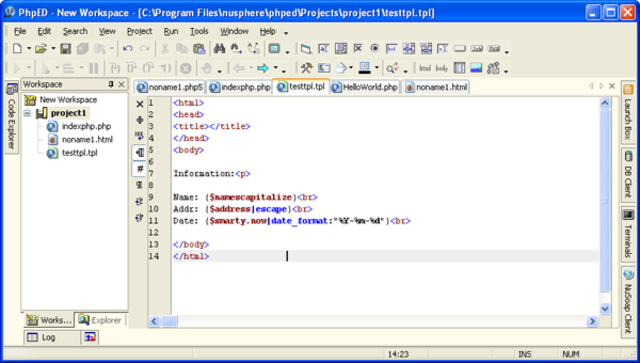Open the color palette dropdown arrow

pos(377,68)
